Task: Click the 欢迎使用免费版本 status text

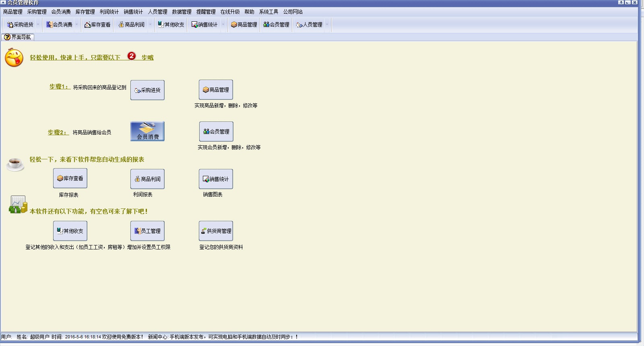Action: 123,337
